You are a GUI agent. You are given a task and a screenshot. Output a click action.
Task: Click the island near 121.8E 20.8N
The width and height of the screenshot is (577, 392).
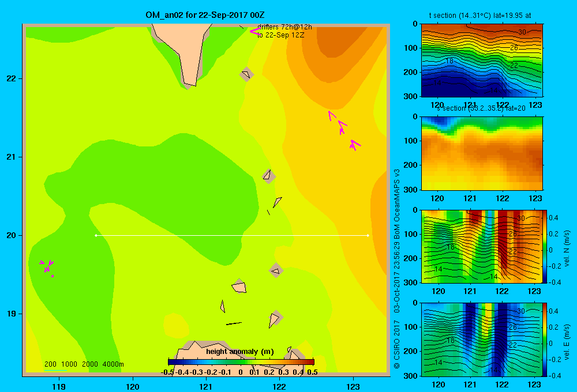click(268, 176)
